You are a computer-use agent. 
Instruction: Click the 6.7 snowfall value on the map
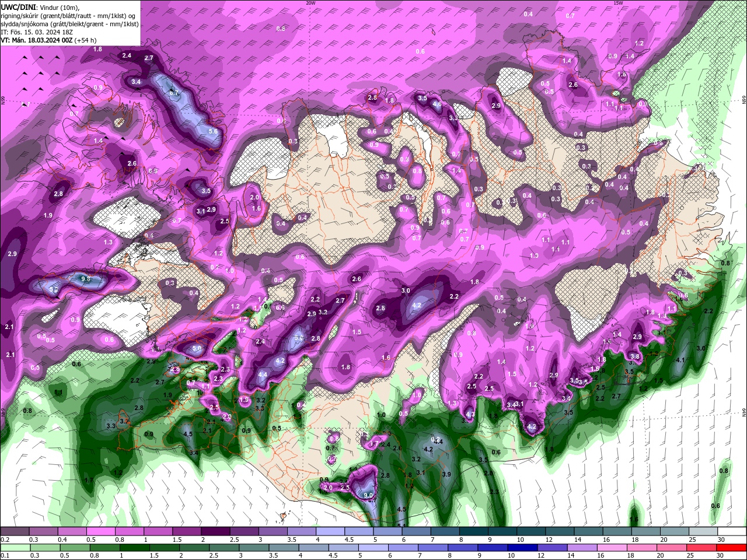[174, 93]
